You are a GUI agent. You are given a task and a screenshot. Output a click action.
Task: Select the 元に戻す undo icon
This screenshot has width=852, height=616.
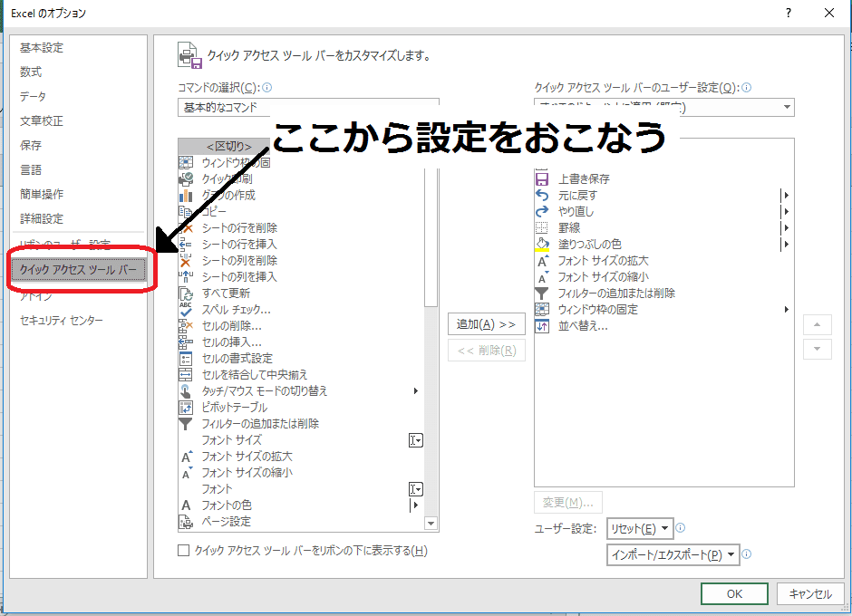542,195
